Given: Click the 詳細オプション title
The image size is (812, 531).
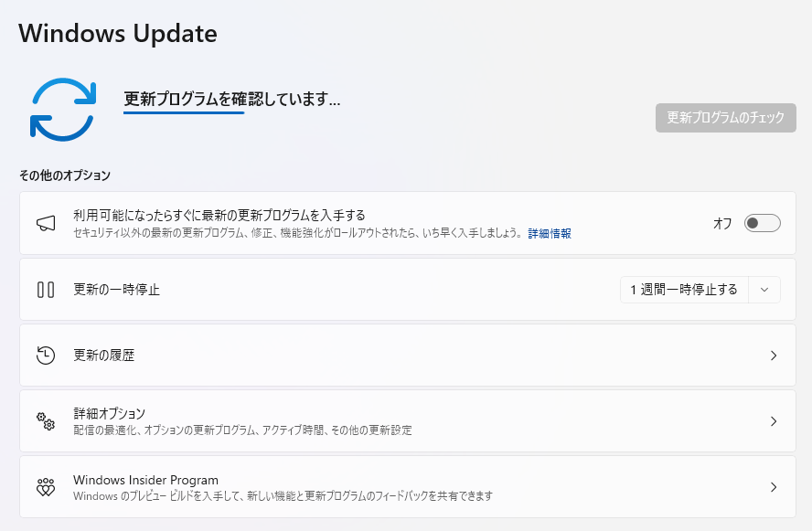Looking at the screenshot, I should click(109, 413).
